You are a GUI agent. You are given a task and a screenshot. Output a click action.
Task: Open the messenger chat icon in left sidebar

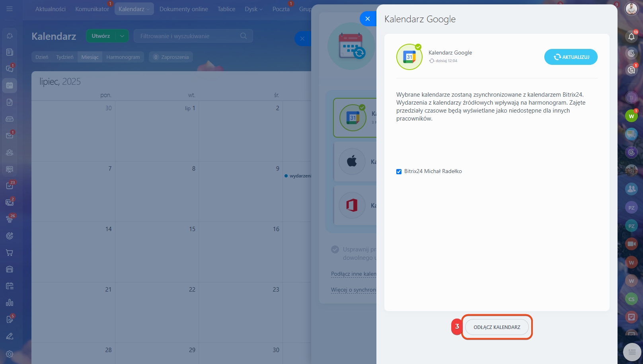10,69
